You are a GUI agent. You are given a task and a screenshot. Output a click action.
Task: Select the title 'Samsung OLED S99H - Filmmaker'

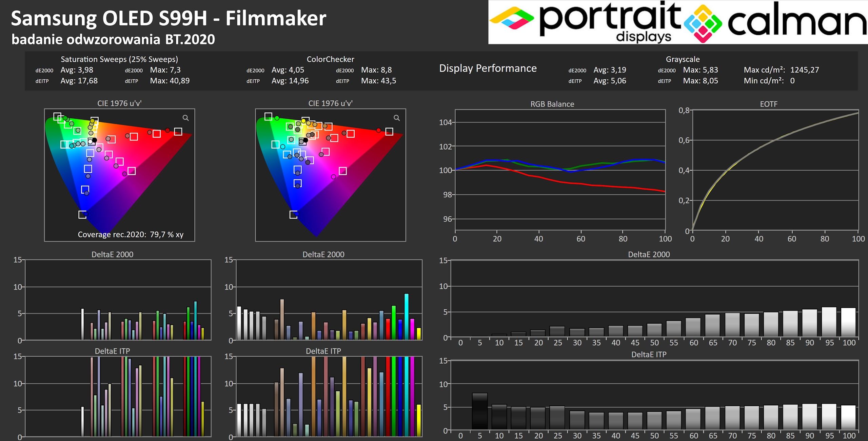click(x=169, y=18)
